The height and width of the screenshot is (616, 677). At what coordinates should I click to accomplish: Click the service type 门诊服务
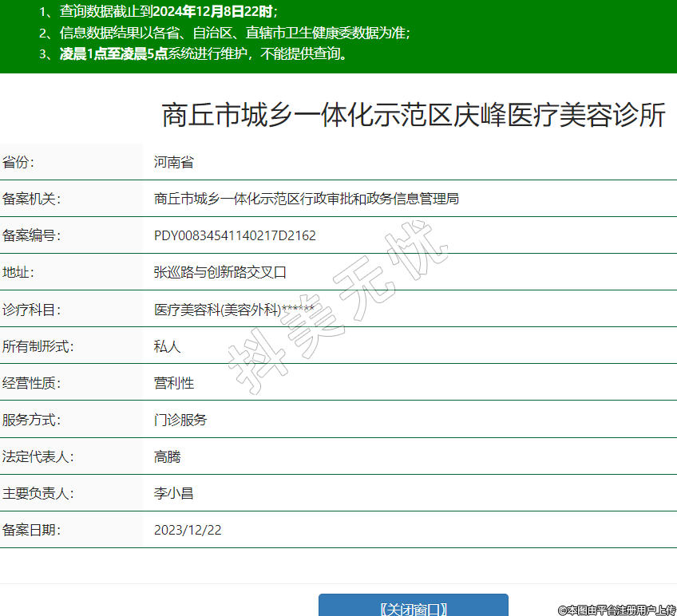coord(180,420)
